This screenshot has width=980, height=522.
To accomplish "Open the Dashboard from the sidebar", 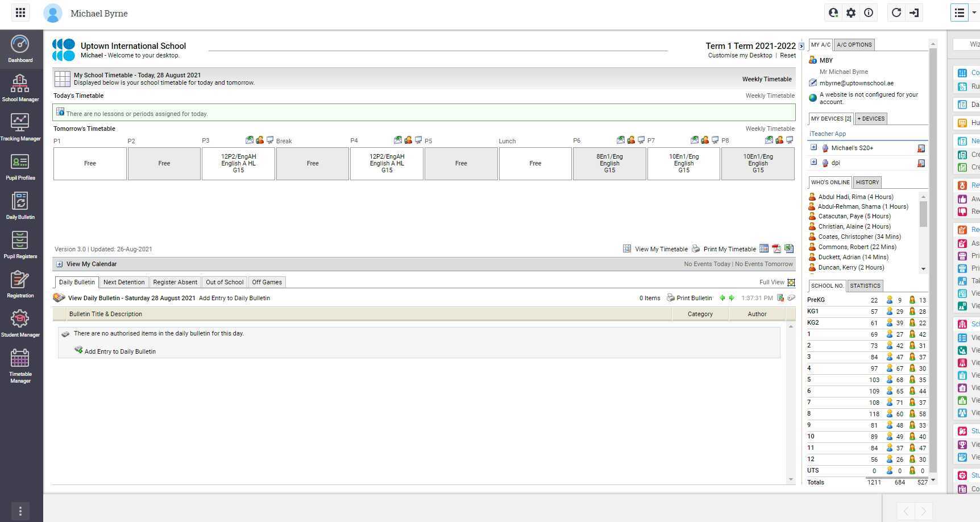I will (x=20, y=48).
